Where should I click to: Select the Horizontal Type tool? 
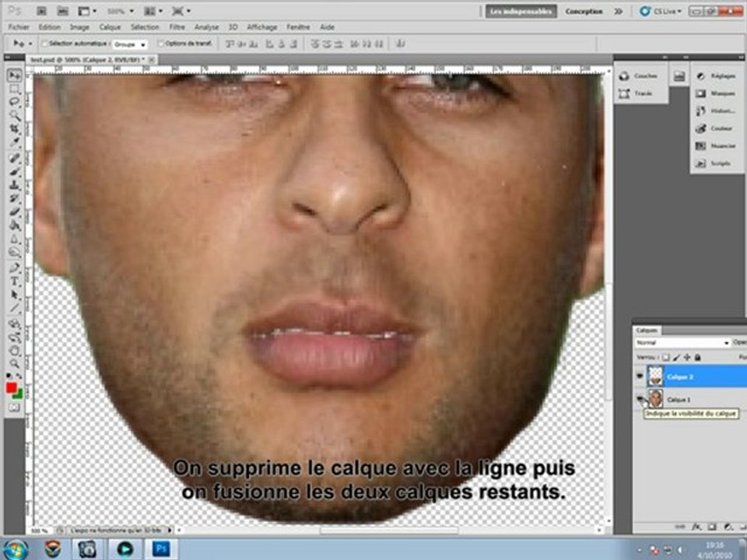point(15,282)
